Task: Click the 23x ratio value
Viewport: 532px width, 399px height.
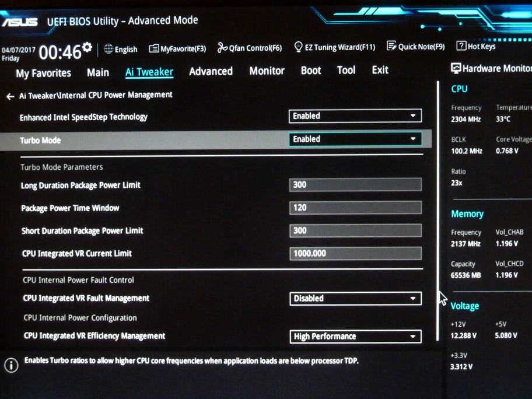Action: coord(457,183)
